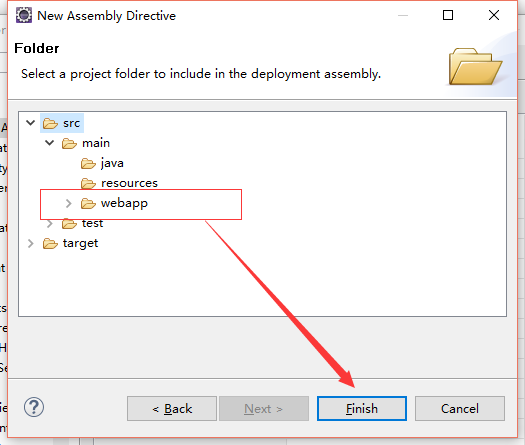Click the Eclipse icon in the title bar

coord(24,15)
